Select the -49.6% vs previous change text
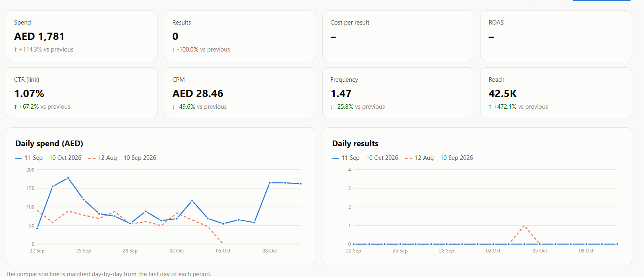The image size is (644, 277). click(x=199, y=107)
